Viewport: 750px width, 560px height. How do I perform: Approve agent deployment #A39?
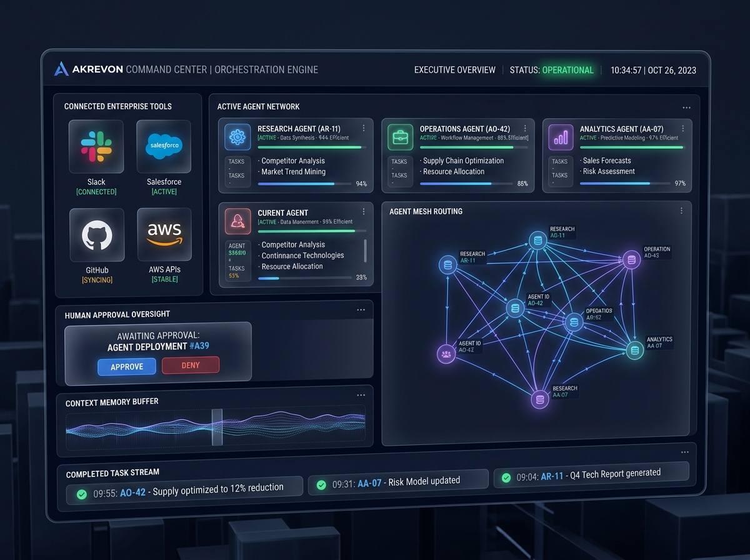tap(127, 366)
